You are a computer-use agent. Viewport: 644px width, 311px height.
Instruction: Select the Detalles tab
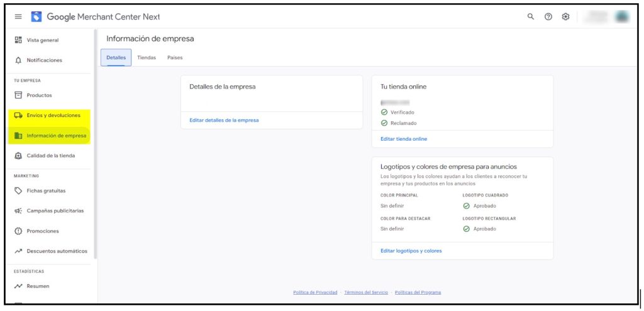point(116,58)
